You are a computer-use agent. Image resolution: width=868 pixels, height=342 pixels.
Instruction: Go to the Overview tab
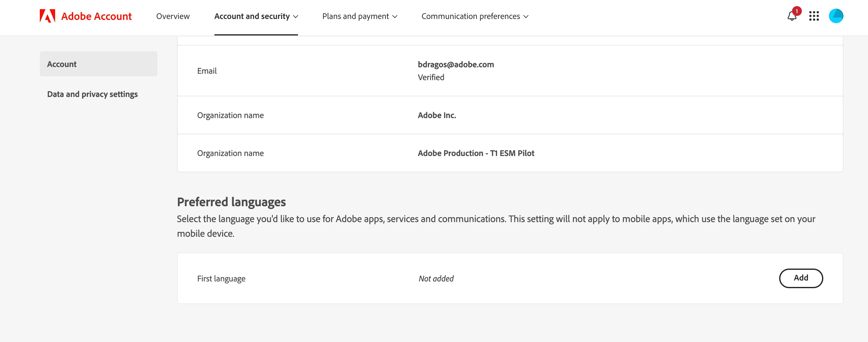[173, 16]
